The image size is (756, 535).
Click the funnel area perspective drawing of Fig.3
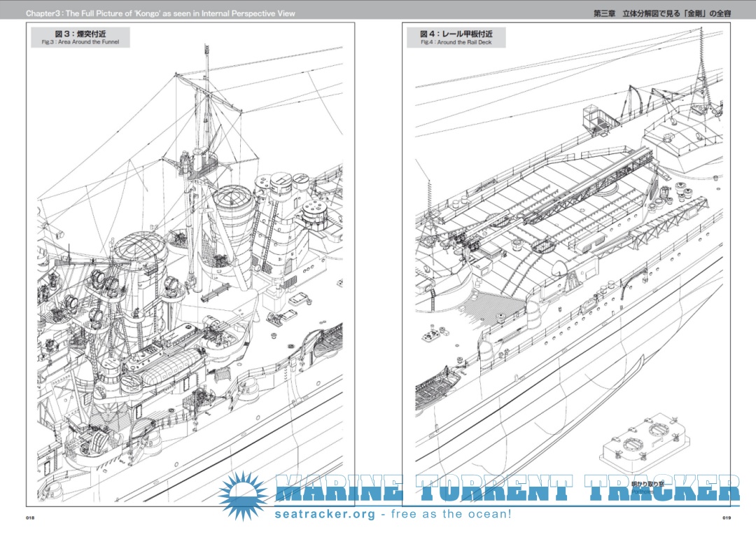pos(190,272)
